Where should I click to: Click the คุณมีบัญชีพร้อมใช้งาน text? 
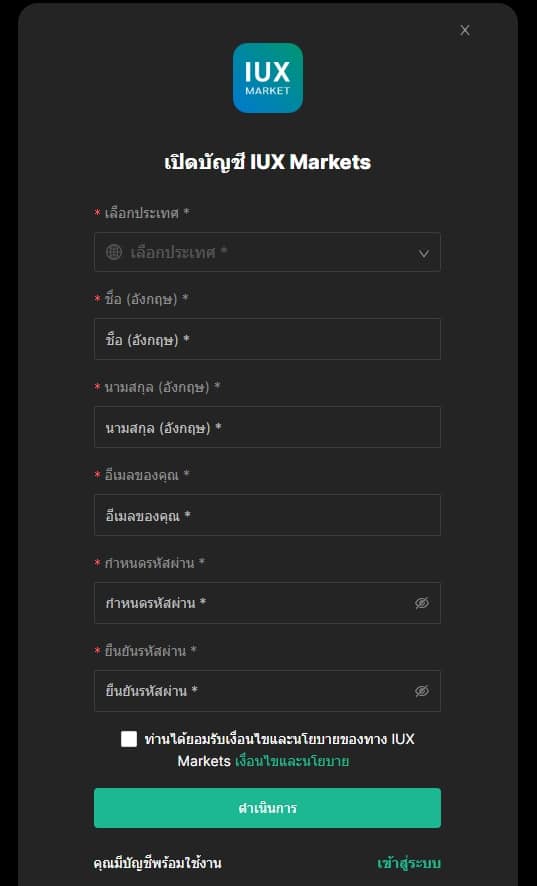click(157, 863)
